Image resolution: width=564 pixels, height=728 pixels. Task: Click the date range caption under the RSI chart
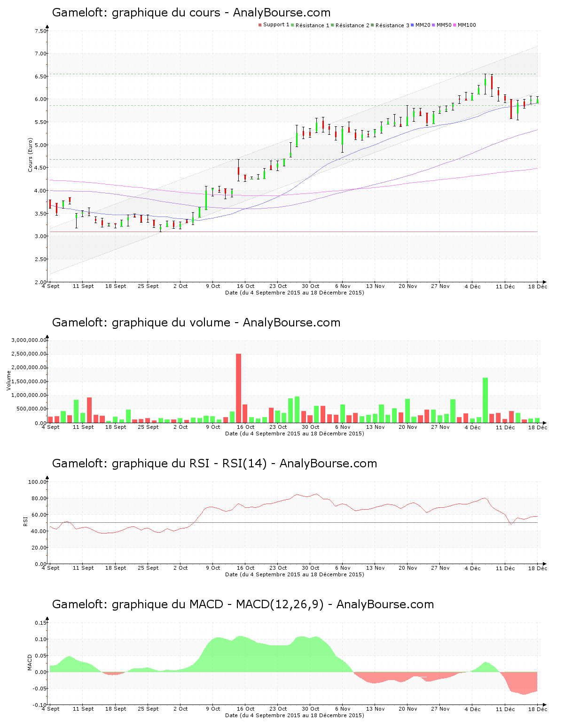point(295,574)
